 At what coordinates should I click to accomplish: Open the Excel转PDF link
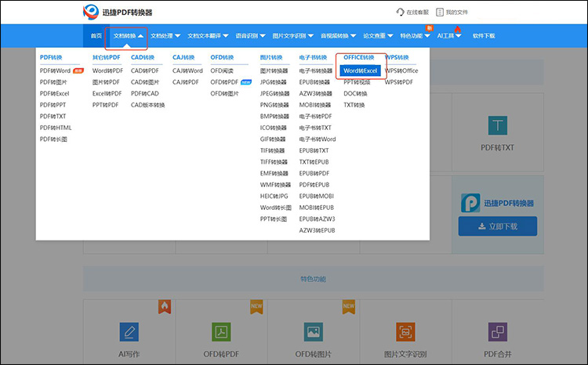click(x=107, y=93)
